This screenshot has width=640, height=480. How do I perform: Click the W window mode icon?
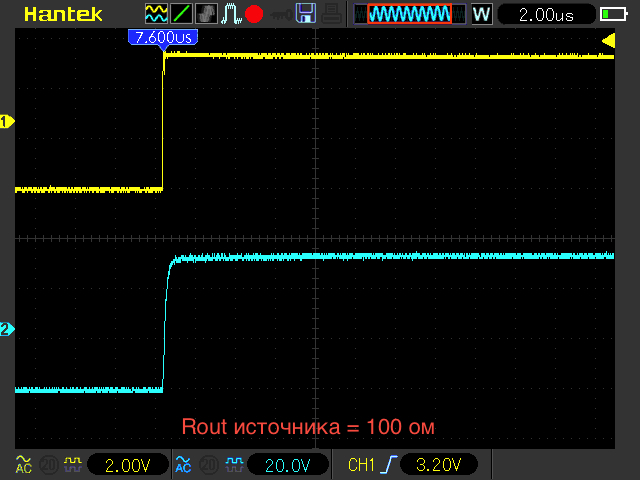coord(482,14)
